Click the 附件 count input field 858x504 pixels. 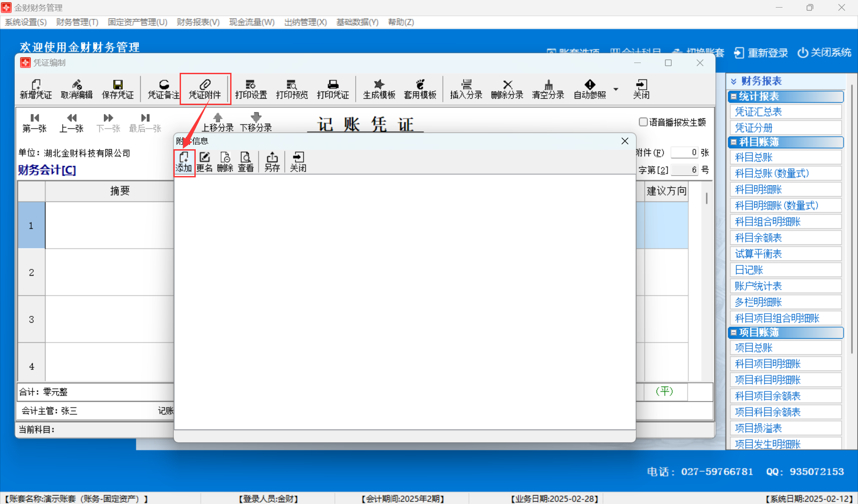pyautogui.click(x=684, y=152)
